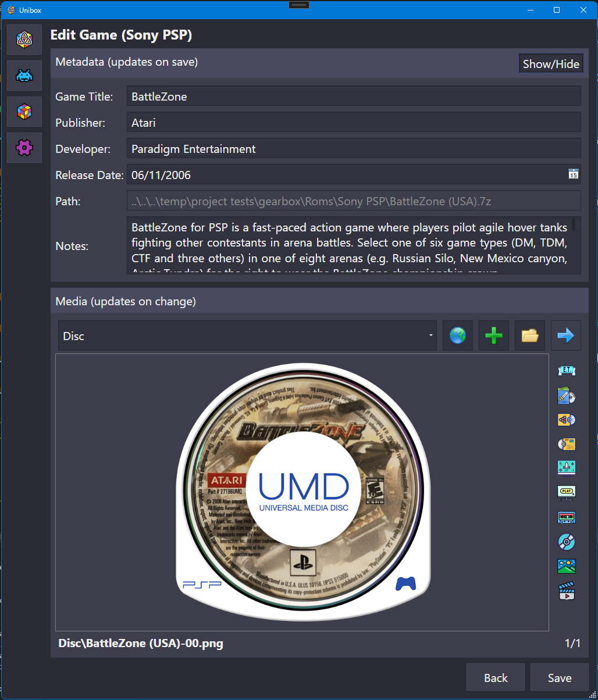The image size is (598, 700).
Task: Select the mountain landscape picture media icon
Action: click(x=566, y=566)
